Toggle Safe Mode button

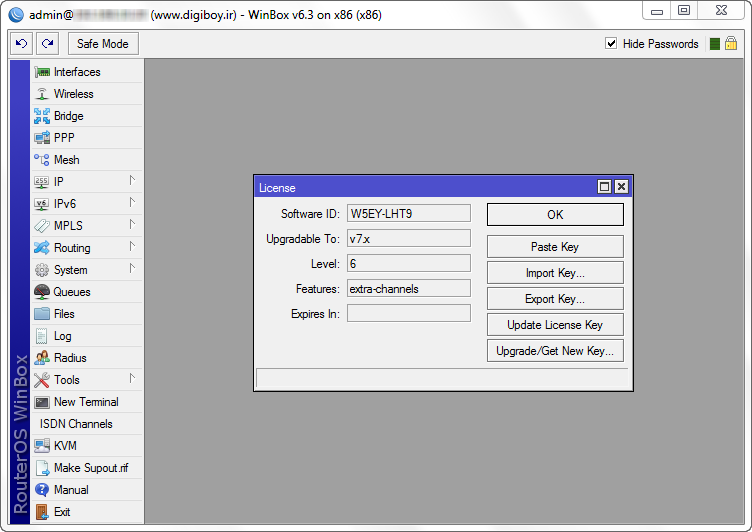(x=103, y=44)
